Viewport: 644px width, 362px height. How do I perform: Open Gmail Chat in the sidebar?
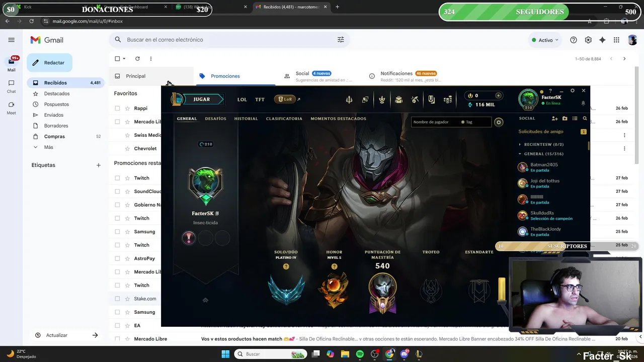click(x=11, y=86)
